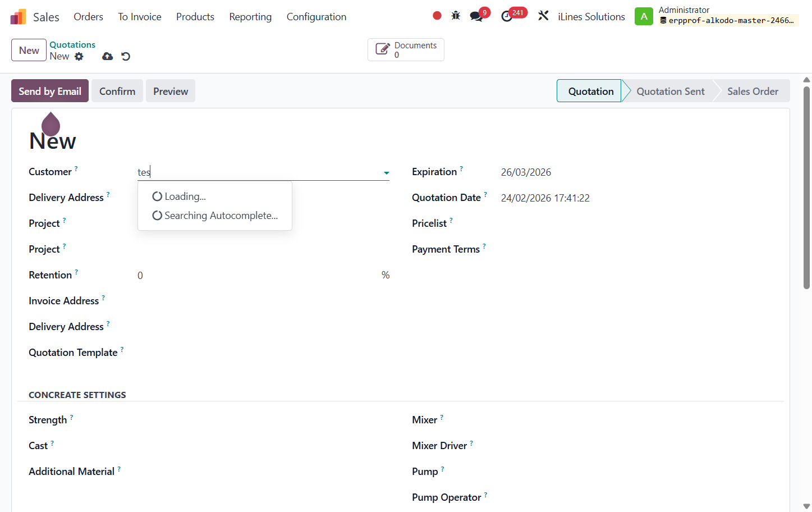Open the Products menu

pos(195,17)
